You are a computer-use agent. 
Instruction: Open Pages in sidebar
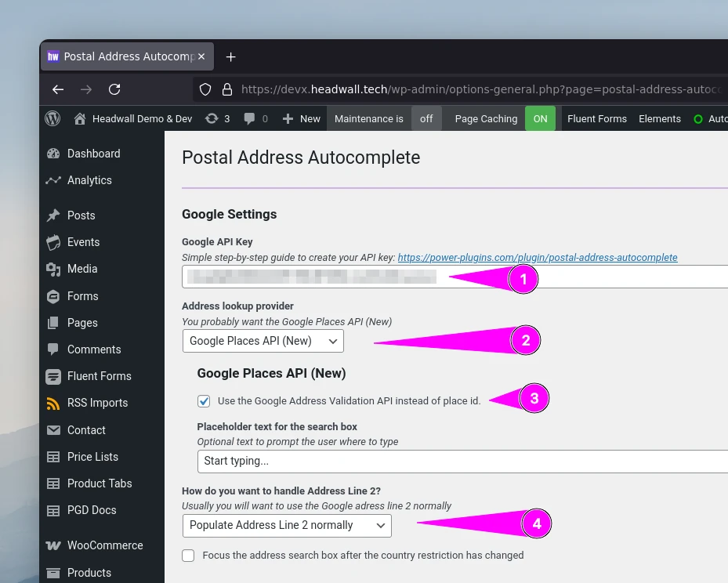point(82,323)
